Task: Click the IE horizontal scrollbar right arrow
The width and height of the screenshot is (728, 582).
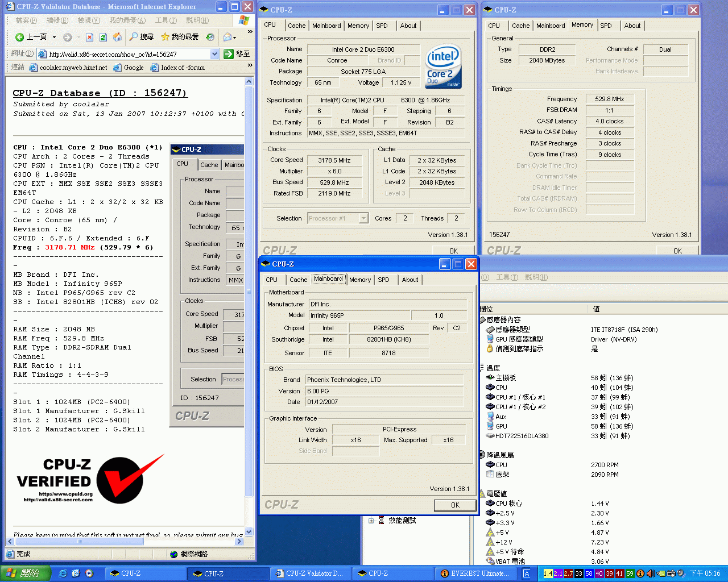Action: (239, 542)
